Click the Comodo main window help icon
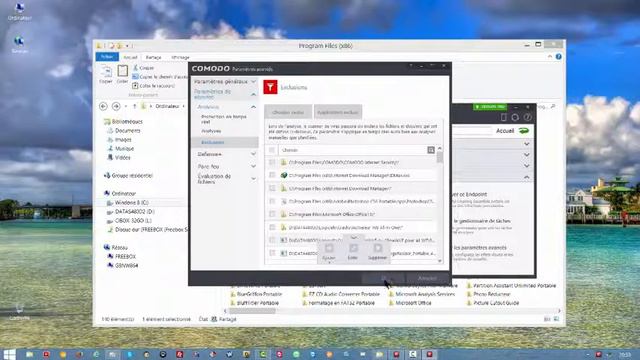 (527, 118)
